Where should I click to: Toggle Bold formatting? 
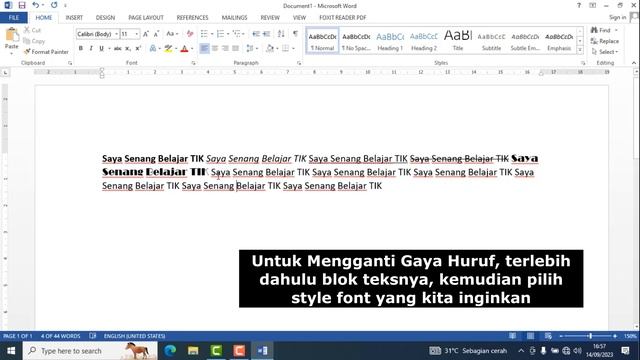[81, 48]
